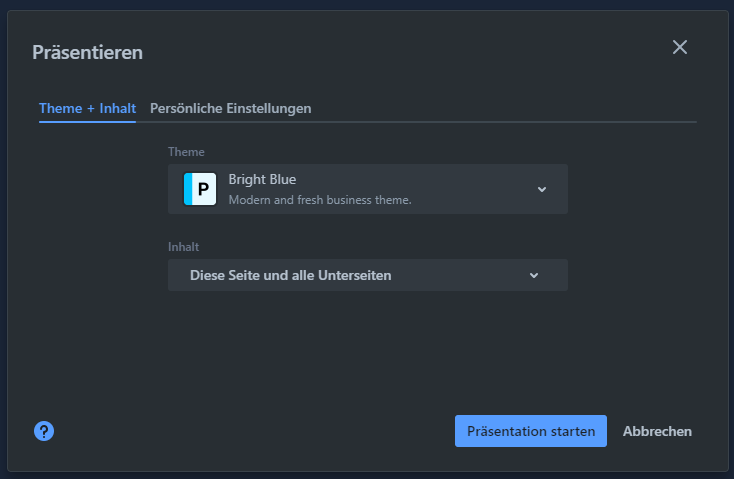Open the Persönliche Einstellungen tab
Image resolution: width=734 pixels, height=479 pixels.
230,108
